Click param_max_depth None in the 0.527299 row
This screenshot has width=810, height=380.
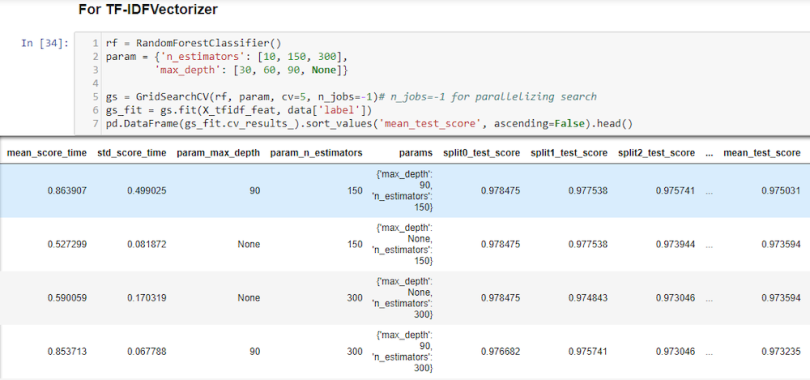pyautogui.click(x=249, y=244)
